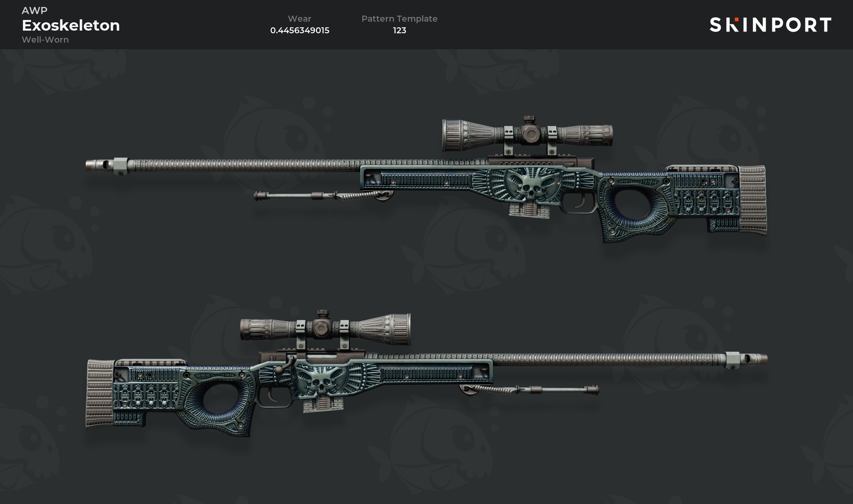Click the folded bipod on bottom rifle
853x504 pixels.
click(529, 389)
